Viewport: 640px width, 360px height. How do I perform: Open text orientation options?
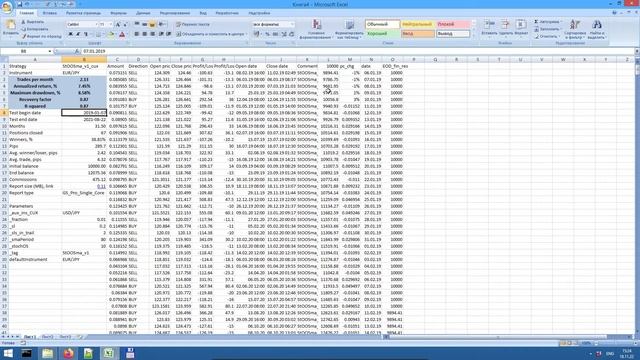[x=162, y=24]
